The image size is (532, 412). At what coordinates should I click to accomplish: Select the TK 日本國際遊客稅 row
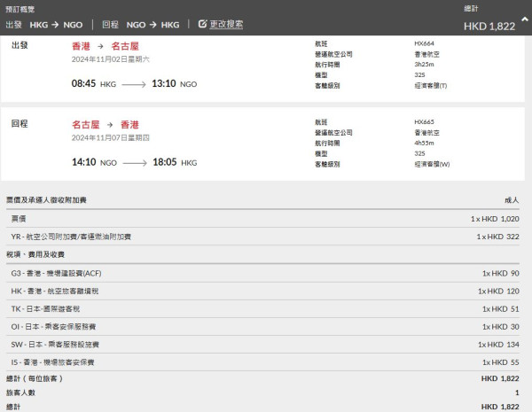[x=51, y=309]
